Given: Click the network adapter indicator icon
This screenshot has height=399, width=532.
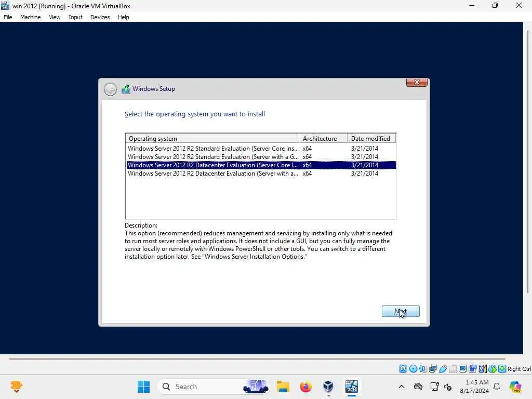Looking at the screenshot, I should click(x=433, y=368).
